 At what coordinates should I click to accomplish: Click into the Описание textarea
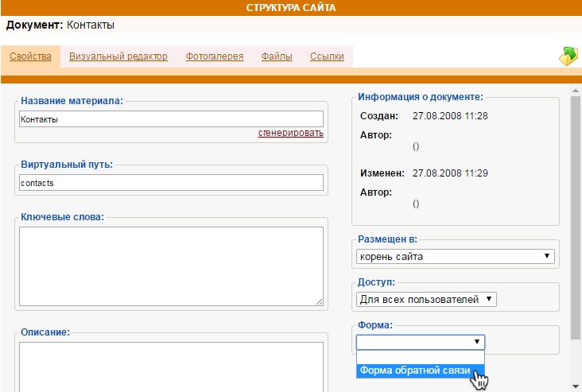171,367
